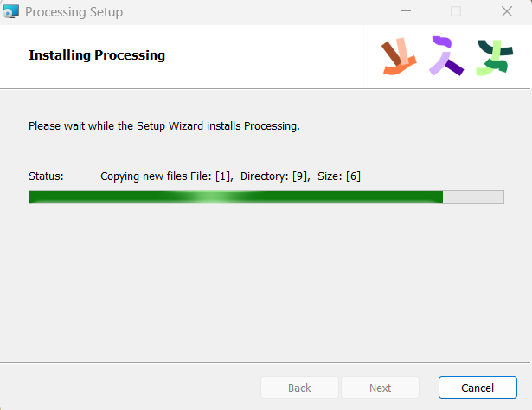
Task: Click the green Processing logo glyph
Action: pos(495,58)
